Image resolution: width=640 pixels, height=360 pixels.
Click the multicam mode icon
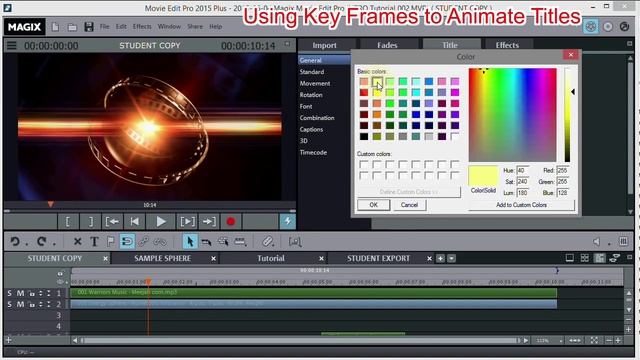click(x=614, y=258)
